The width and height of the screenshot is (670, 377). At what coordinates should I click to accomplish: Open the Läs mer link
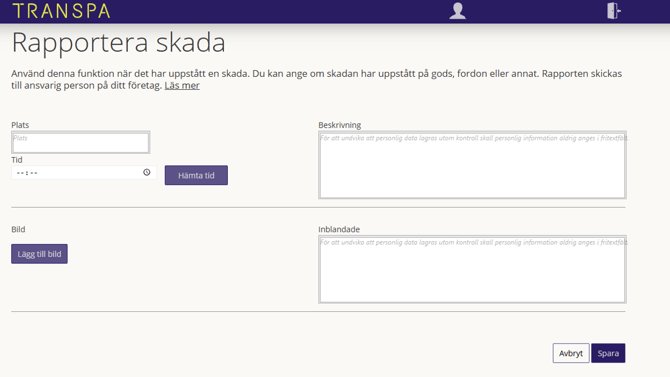[x=182, y=85]
